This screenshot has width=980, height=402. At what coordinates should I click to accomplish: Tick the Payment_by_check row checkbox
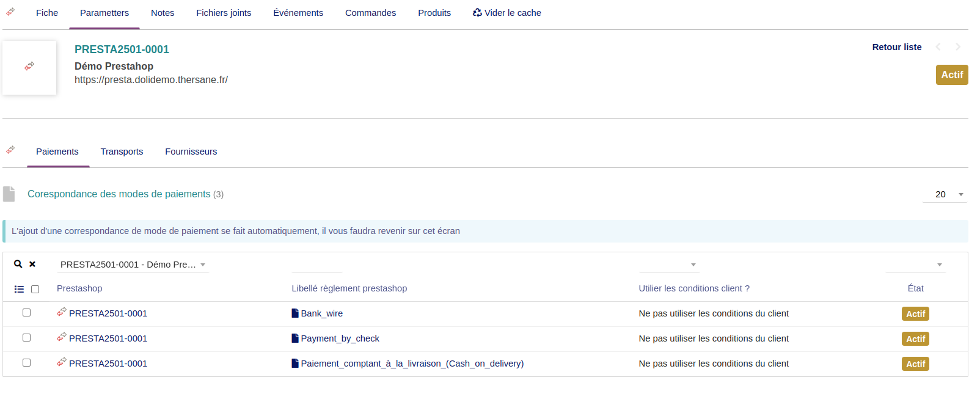(26, 338)
